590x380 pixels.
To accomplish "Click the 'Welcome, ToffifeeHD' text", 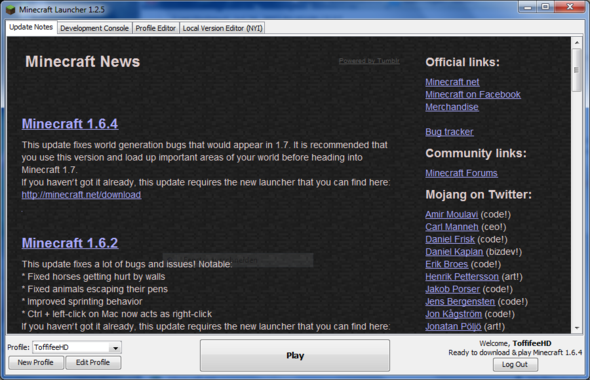I will [x=515, y=343].
